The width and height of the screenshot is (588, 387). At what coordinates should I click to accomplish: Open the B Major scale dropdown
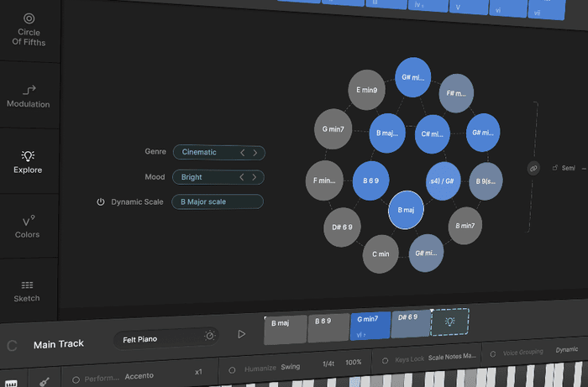click(218, 202)
